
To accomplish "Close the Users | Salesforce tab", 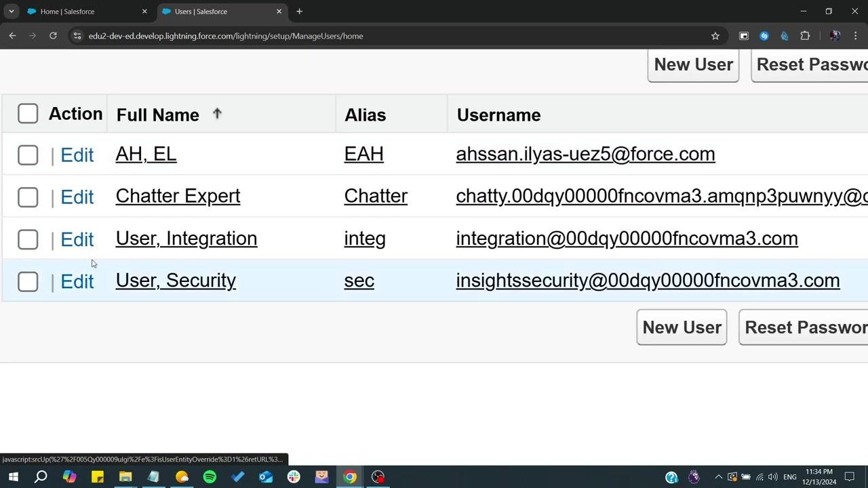I will [279, 12].
